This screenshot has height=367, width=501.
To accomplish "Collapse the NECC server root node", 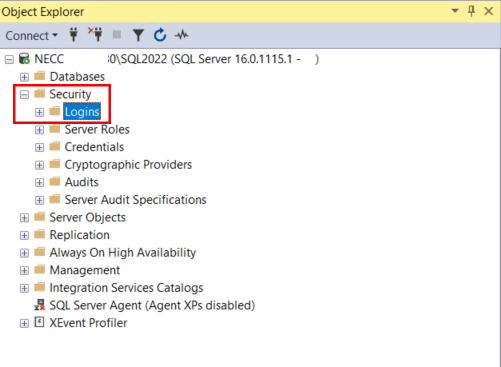I will (x=9, y=60).
